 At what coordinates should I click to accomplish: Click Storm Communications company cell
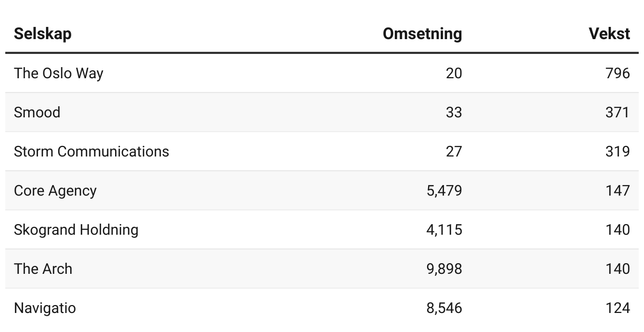[91, 151]
